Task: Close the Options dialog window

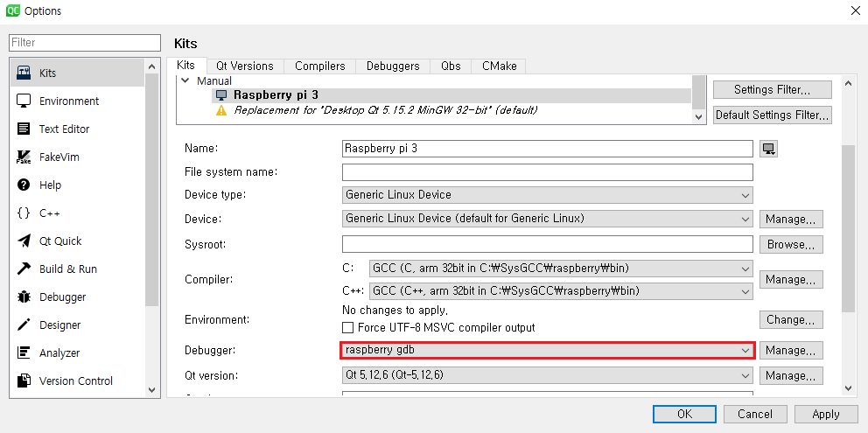Action: 855,10
